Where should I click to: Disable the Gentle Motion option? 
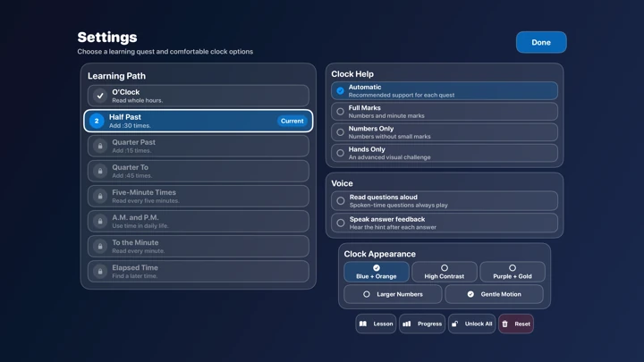[x=494, y=294]
